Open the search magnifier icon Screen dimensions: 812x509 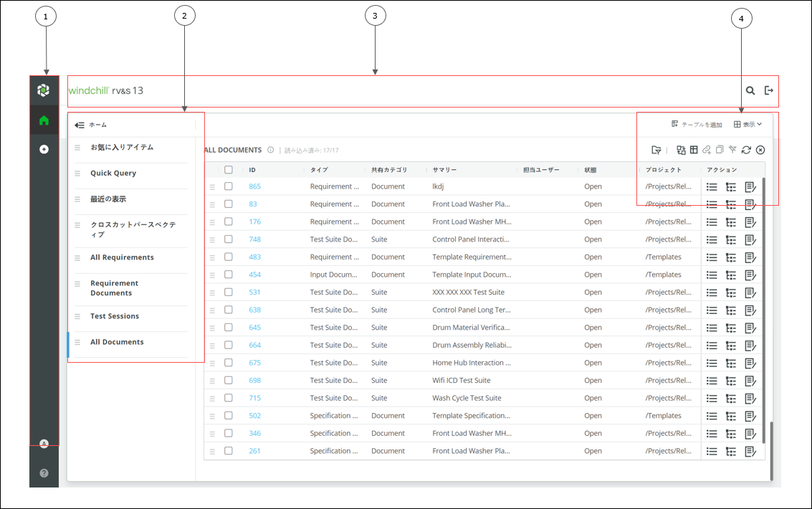[750, 90]
